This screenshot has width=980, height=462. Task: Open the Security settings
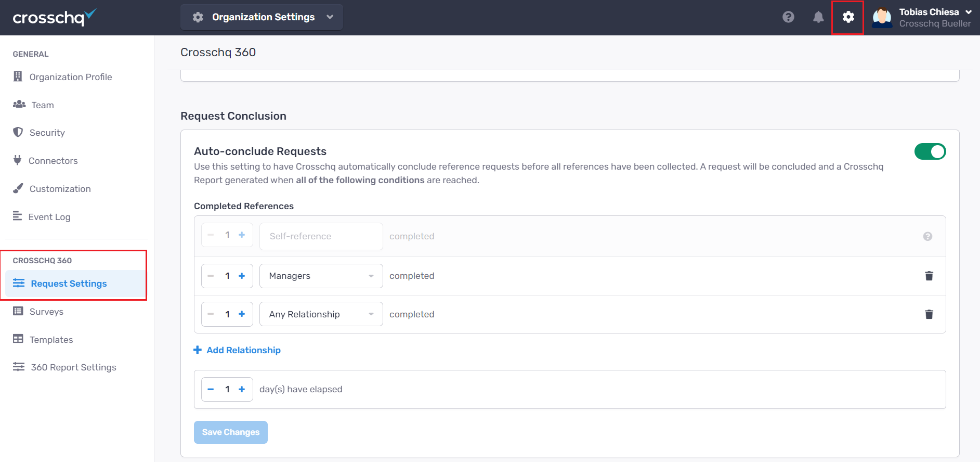point(47,133)
